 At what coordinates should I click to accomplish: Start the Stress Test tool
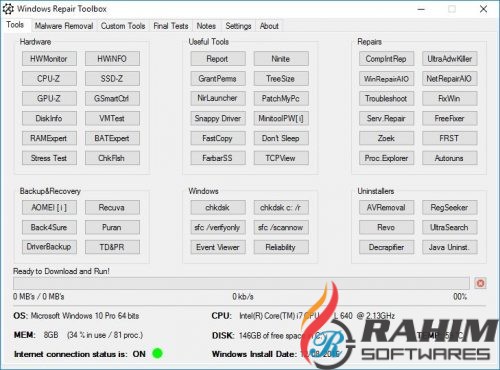pyautogui.click(x=49, y=158)
